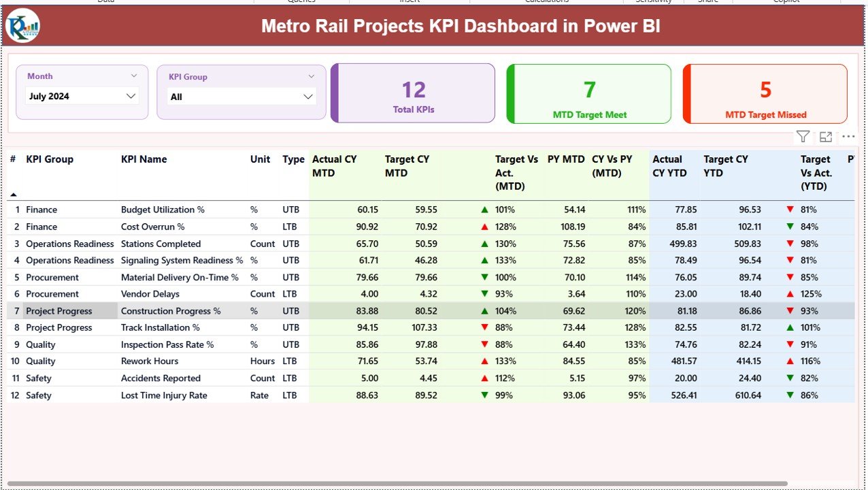The image size is (868, 490).
Task: Click the green up indicator on Budget Utilization row
Action: pos(484,210)
